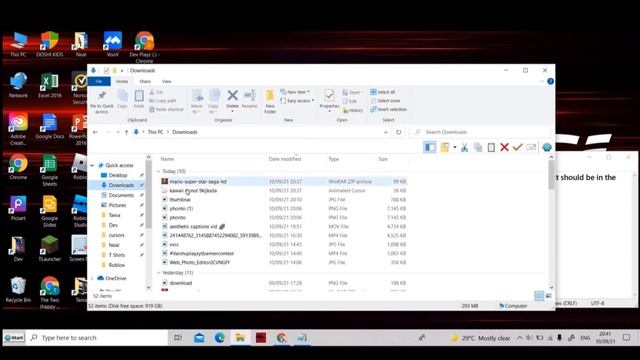The image size is (640, 360).
Task: Collapse Quick access in navigation pane
Action: [x=92, y=165]
